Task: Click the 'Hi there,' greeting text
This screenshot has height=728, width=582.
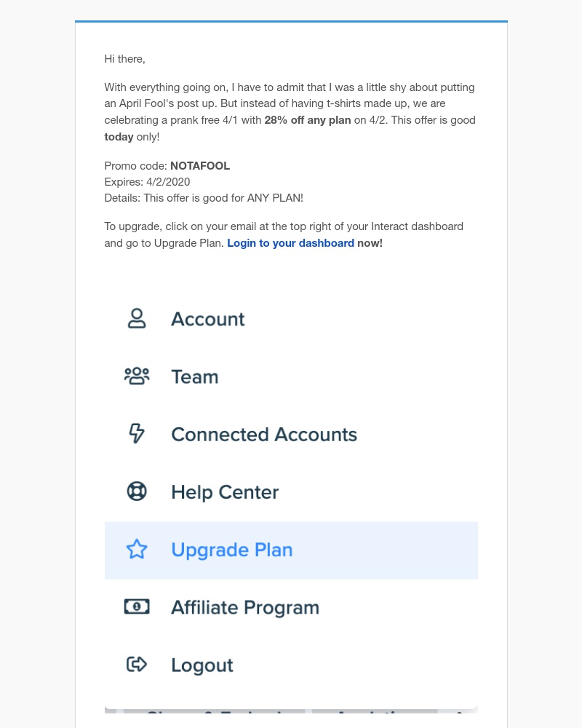Action: tap(125, 59)
